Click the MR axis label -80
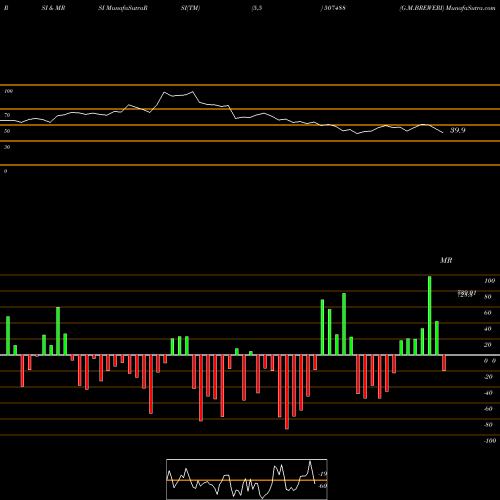The image size is (500, 500). point(488,425)
